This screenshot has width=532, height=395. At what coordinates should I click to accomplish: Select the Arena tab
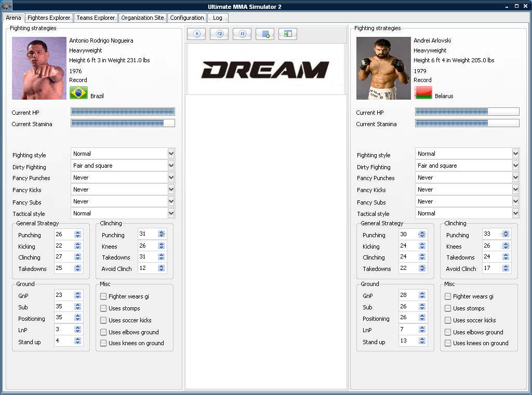(13, 18)
